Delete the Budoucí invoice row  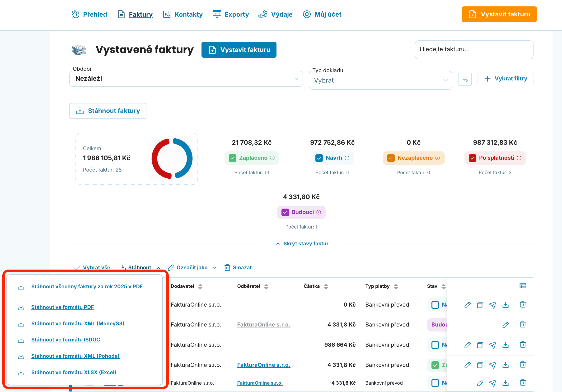click(523, 324)
